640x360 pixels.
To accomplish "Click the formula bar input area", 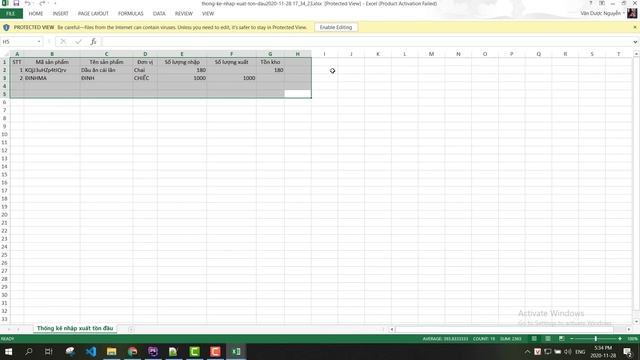I will click(367, 42).
